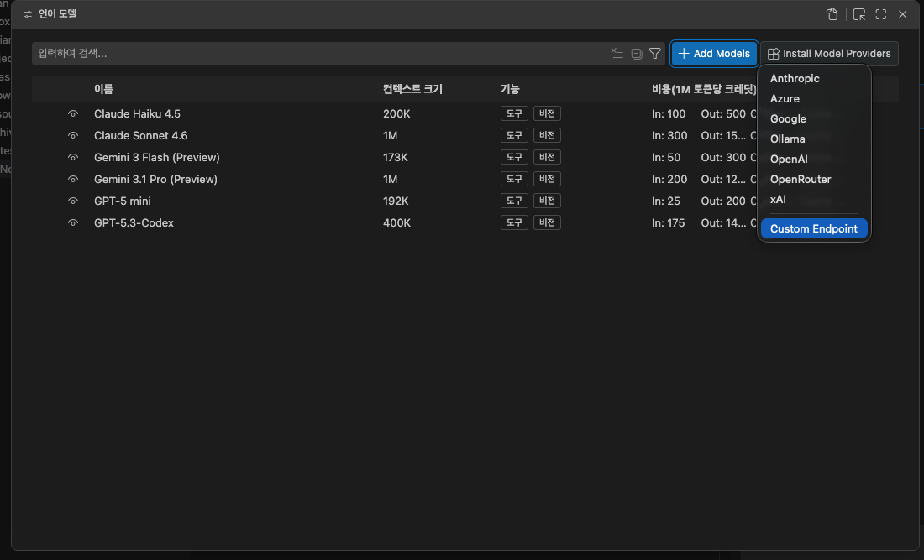Select Ollama as the model provider
924x560 pixels.
point(814,139)
